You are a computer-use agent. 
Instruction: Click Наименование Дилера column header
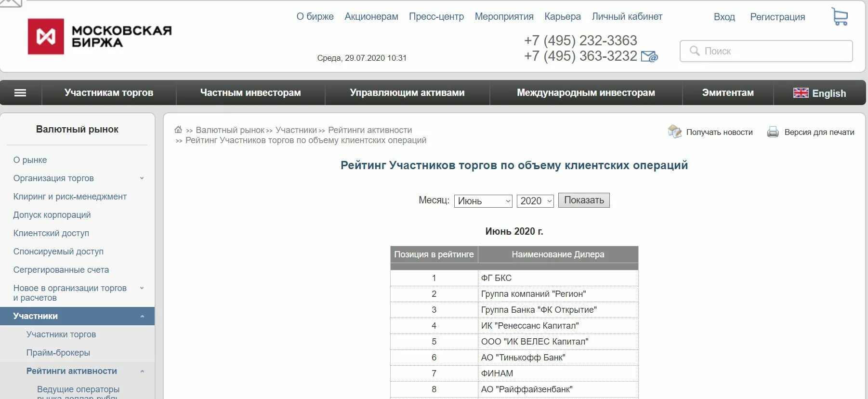[558, 254]
